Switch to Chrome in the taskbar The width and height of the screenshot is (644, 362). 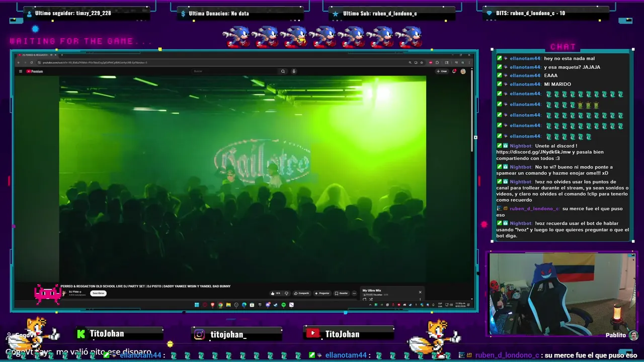coord(220,305)
